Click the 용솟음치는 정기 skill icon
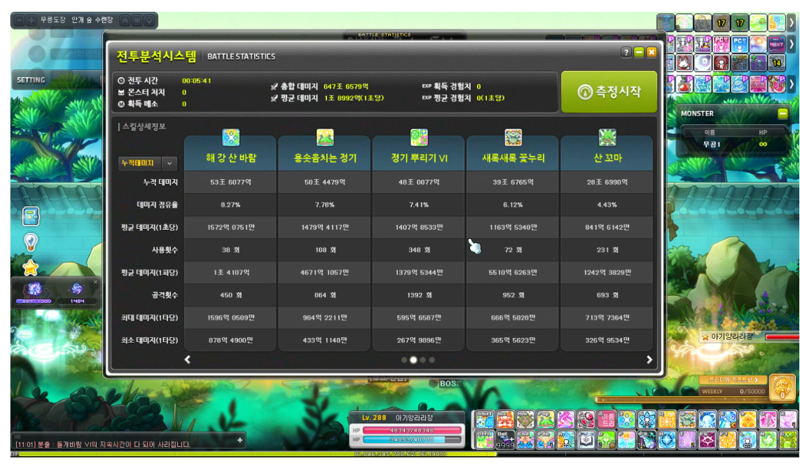 tap(325, 137)
